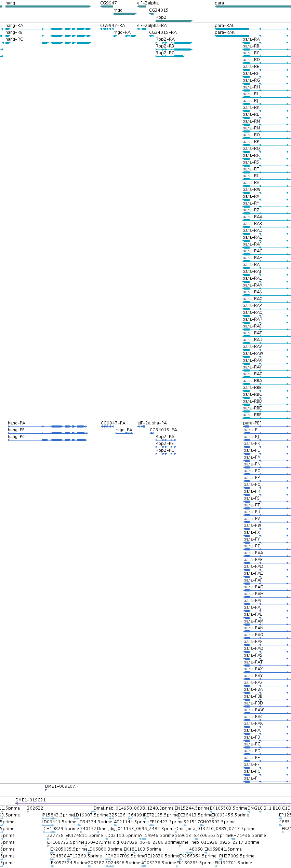This screenshot has width=291, height=868.
Task: Open the RH27009.5prime EST label
Action: (x=237, y=856)
